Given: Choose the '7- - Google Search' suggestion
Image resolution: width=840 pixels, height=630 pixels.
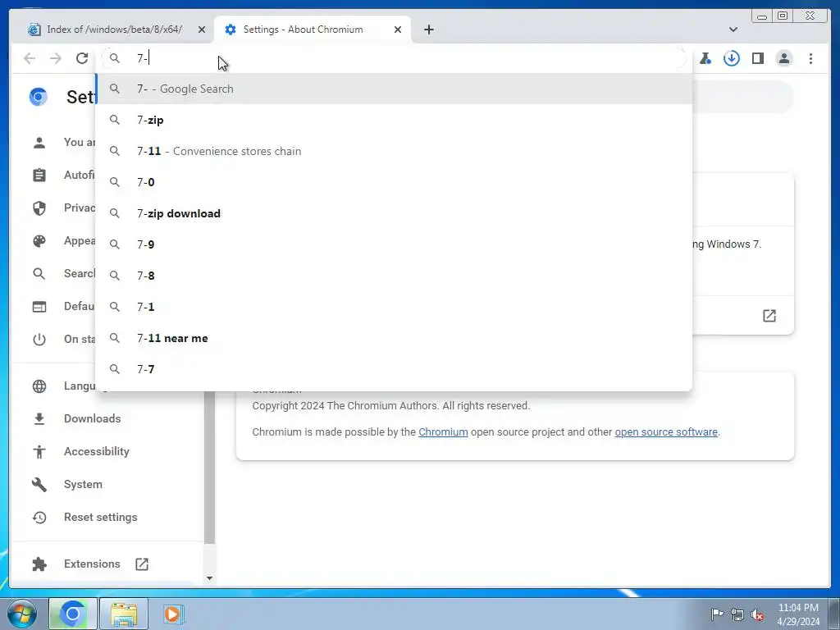Looking at the screenshot, I should [394, 89].
